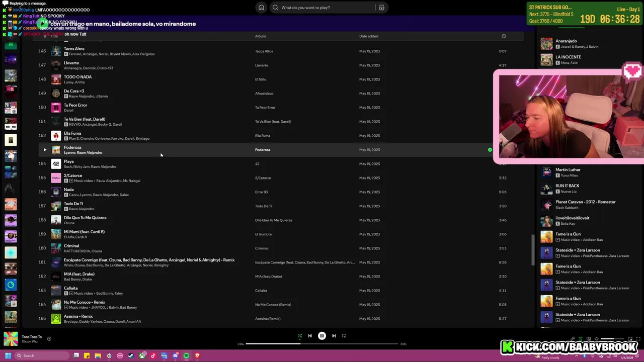Select 'No Me Conoce - Remix' track
The height and width of the screenshot is (362, 644).
85,302
